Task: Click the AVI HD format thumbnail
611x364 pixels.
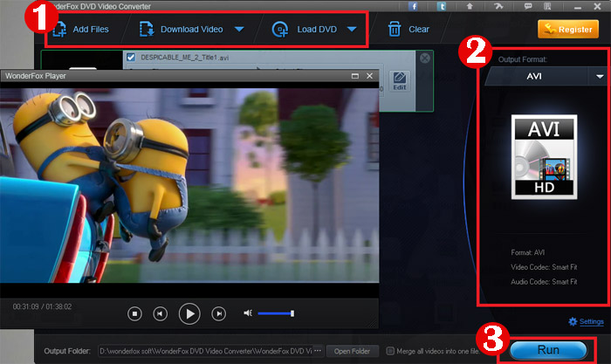Action: [x=544, y=156]
